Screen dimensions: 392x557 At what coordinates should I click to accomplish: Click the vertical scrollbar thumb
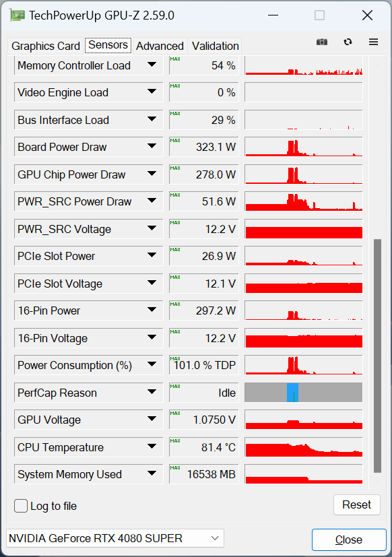377,356
